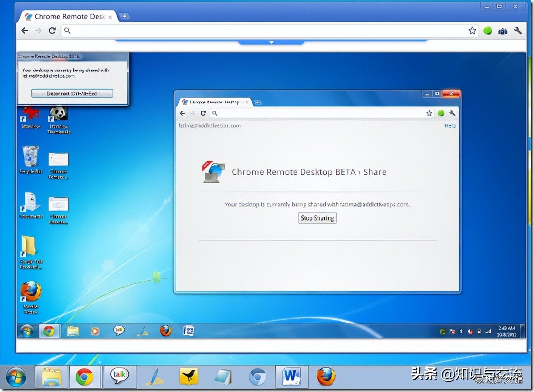This screenshot has height=392, width=534.
Task: Open wrench menu in outer Chrome window
Action: click(x=518, y=31)
